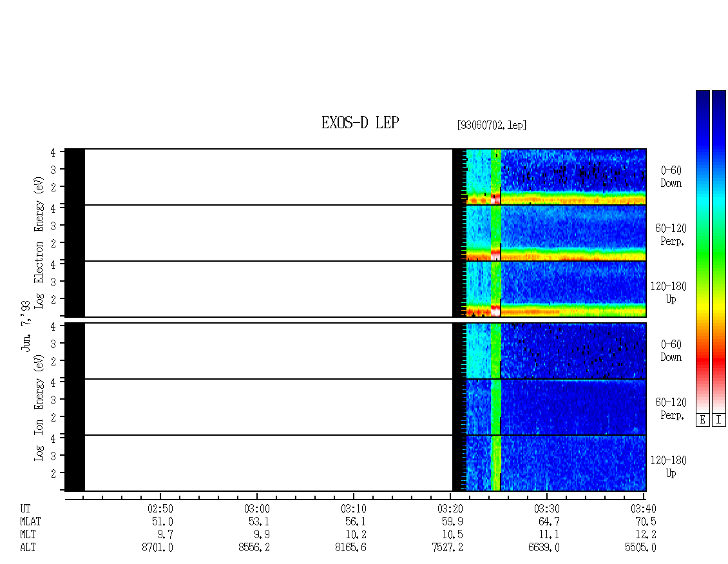Viewport: 728px width, 564px height.
Task: Click the Jun. 7, '93 date label
Action: (26, 326)
